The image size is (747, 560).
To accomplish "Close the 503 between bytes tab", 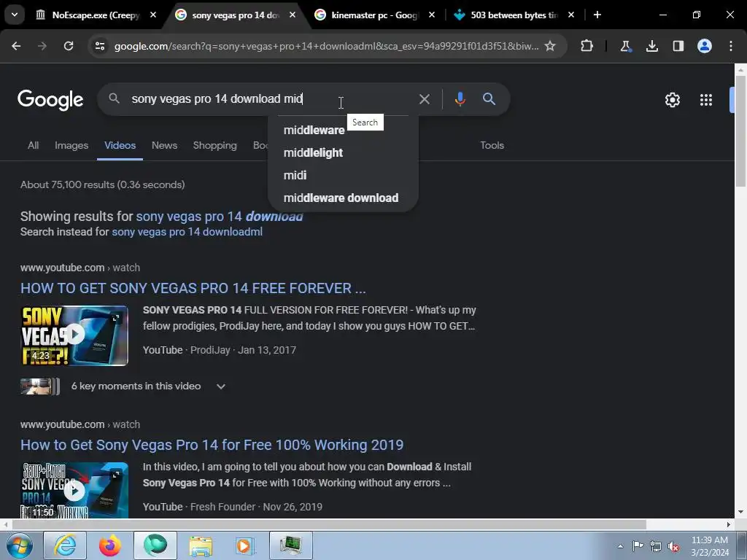I will click(x=571, y=15).
